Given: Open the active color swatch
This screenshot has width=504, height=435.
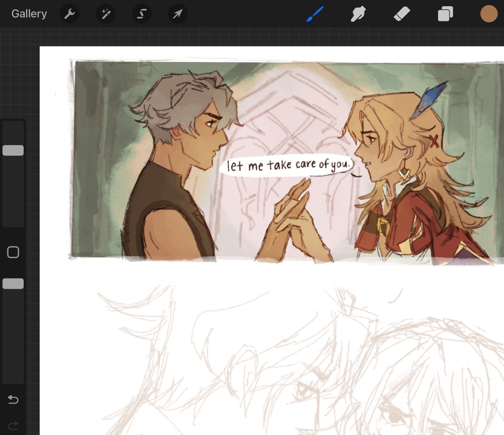Looking at the screenshot, I should [489, 14].
